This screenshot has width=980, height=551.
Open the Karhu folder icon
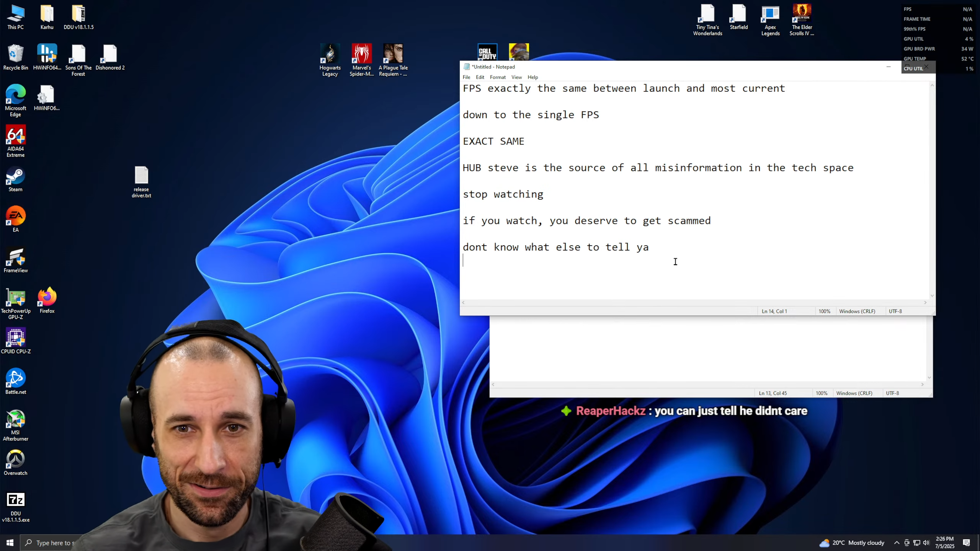point(47,17)
